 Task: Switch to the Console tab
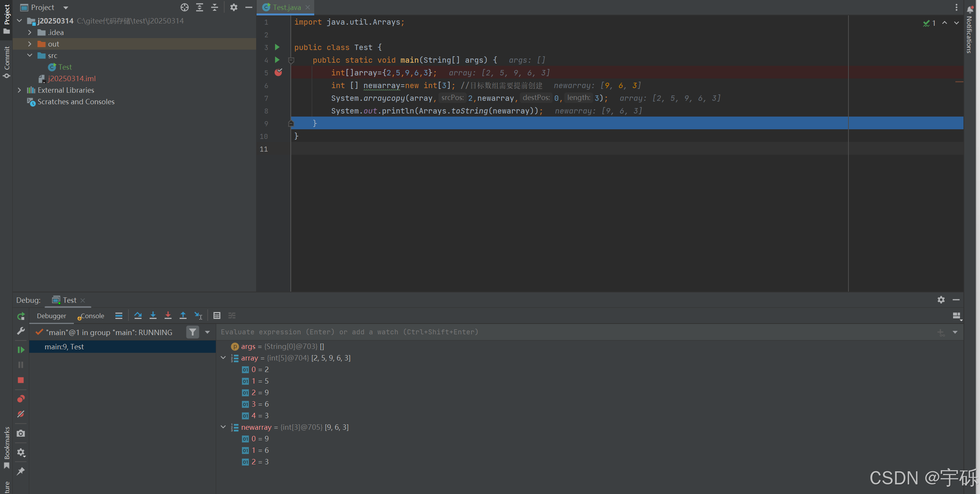[x=92, y=316]
